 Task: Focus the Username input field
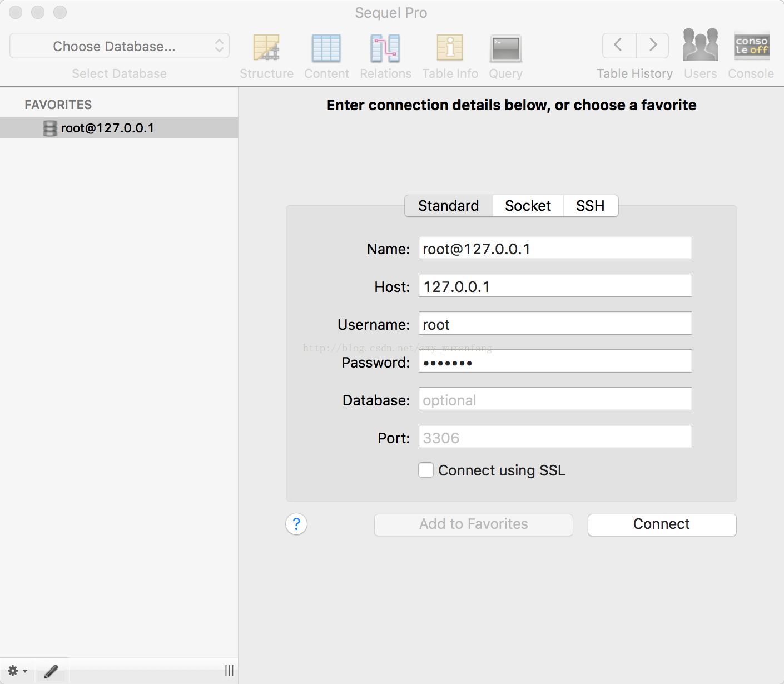tap(555, 324)
